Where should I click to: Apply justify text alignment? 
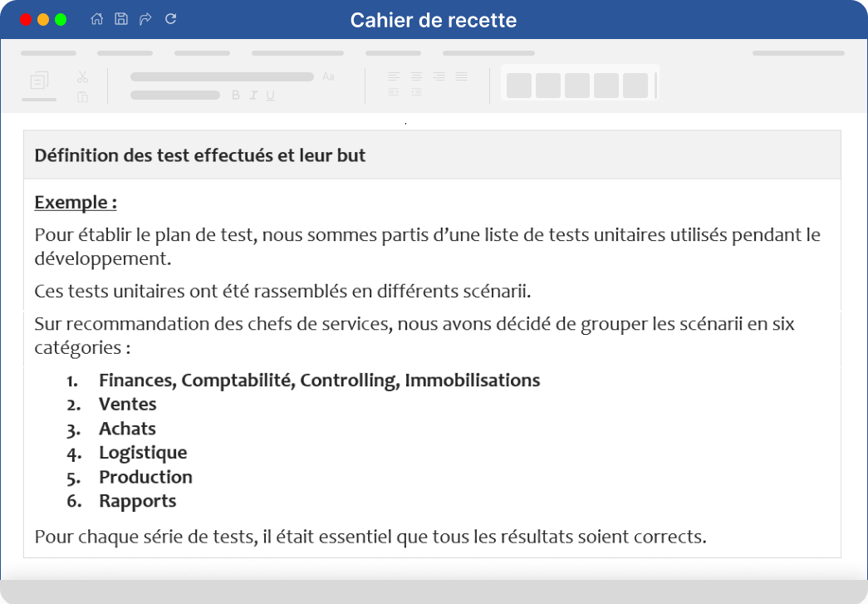click(x=462, y=76)
